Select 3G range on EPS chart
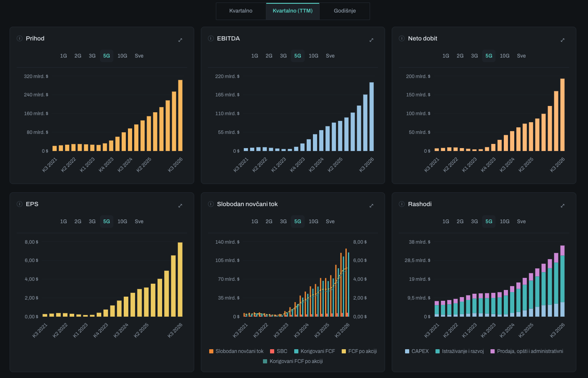The height and width of the screenshot is (378, 588). (92, 222)
